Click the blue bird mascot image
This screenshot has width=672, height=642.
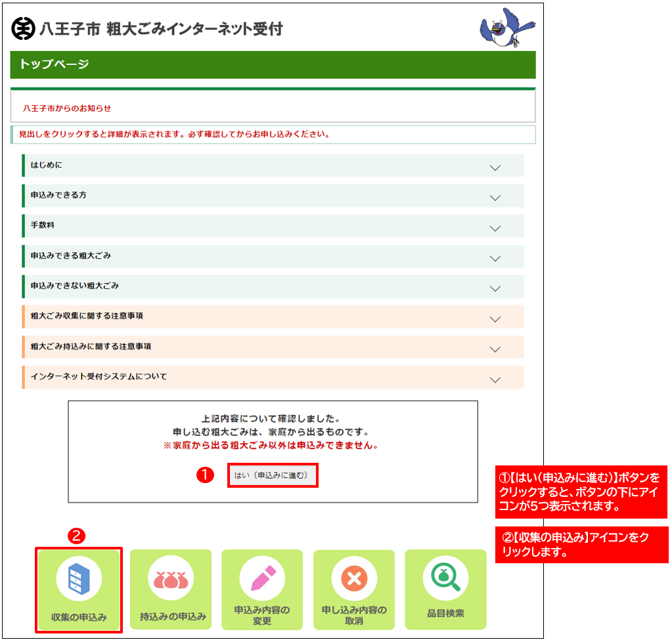pos(503,28)
